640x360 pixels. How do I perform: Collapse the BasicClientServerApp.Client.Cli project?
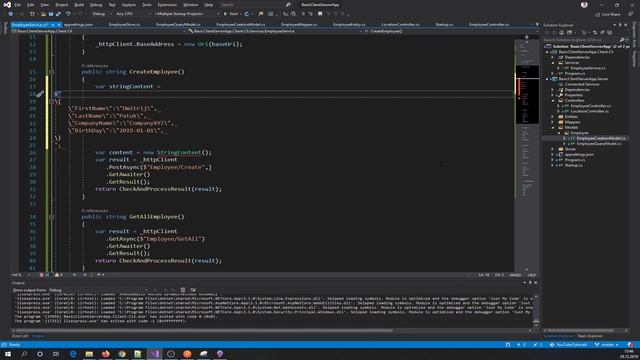click(x=547, y=52)
